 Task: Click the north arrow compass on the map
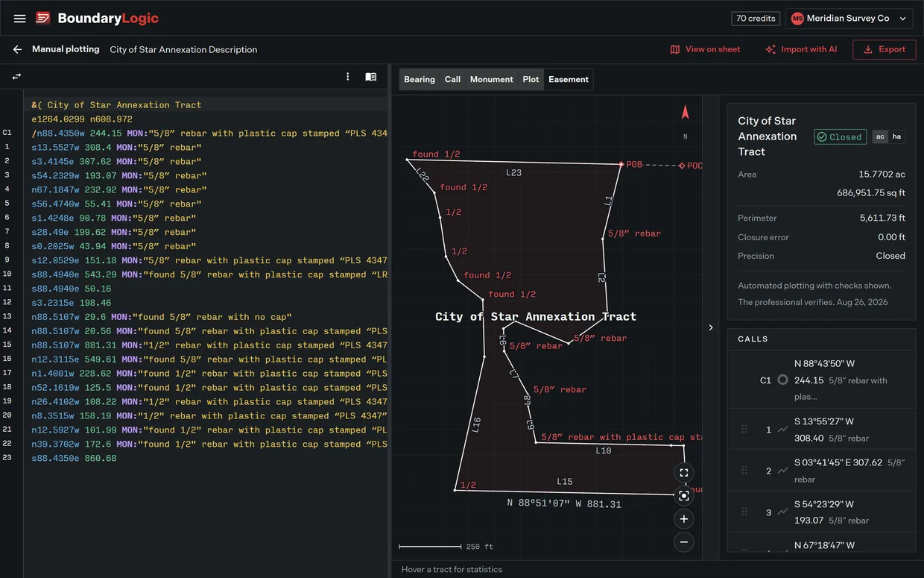point(686,113)
